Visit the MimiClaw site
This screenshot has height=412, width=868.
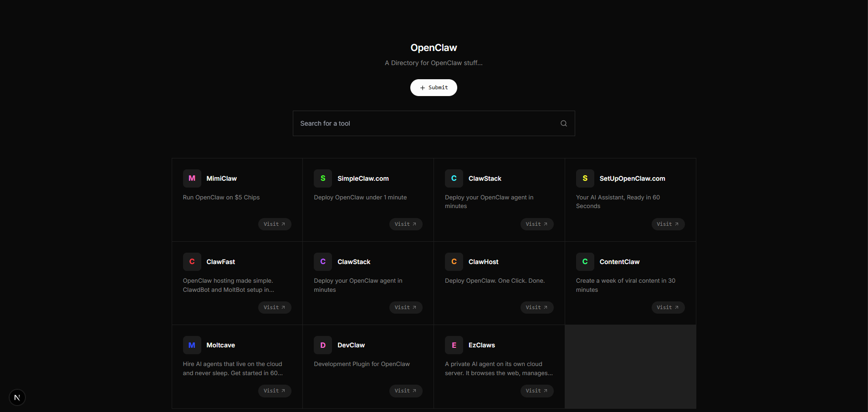(274, 224)
